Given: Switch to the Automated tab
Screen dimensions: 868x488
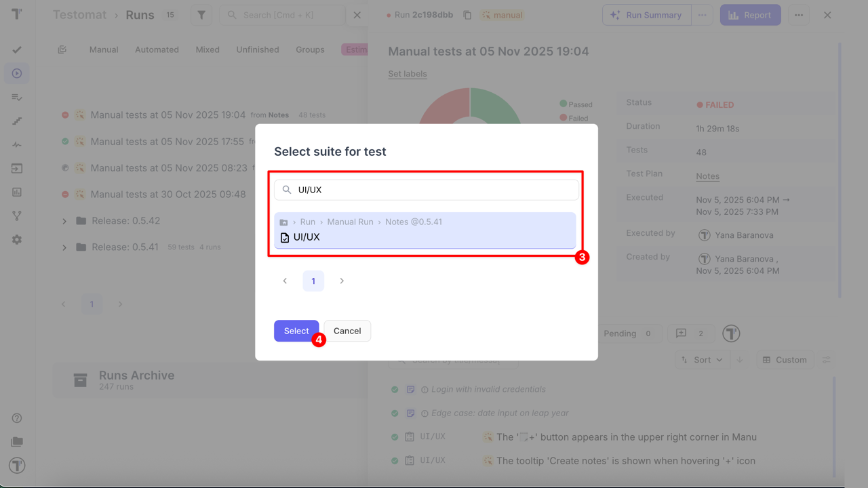Looking at the screenshot, I should pos(157,49).
